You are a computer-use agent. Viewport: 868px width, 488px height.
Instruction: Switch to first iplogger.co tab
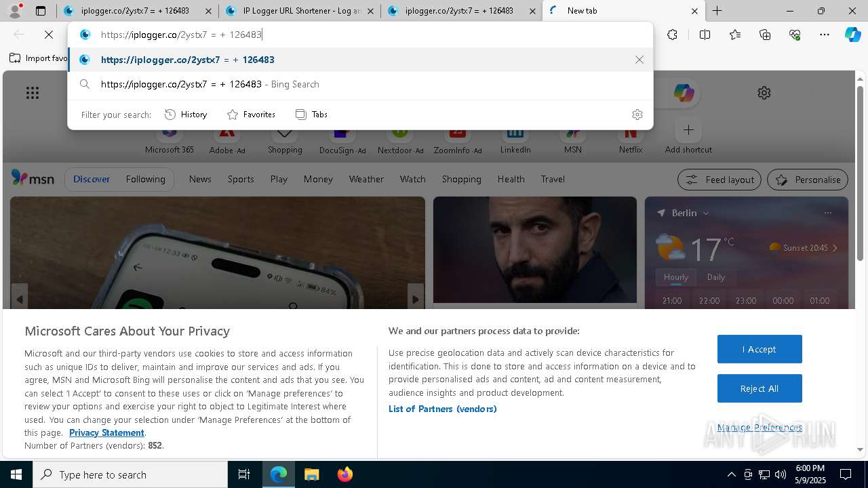[x=137, y=11]
